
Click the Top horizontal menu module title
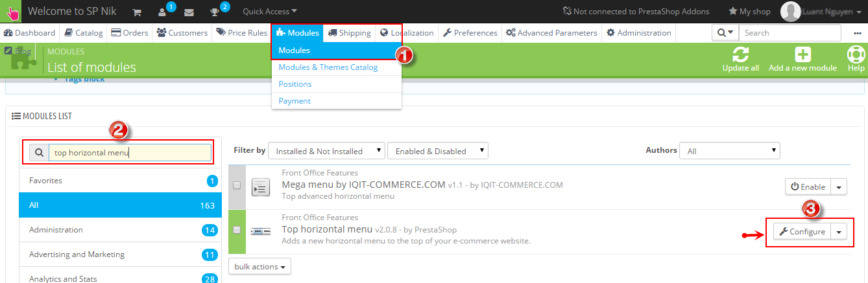[x=328, y=229]
